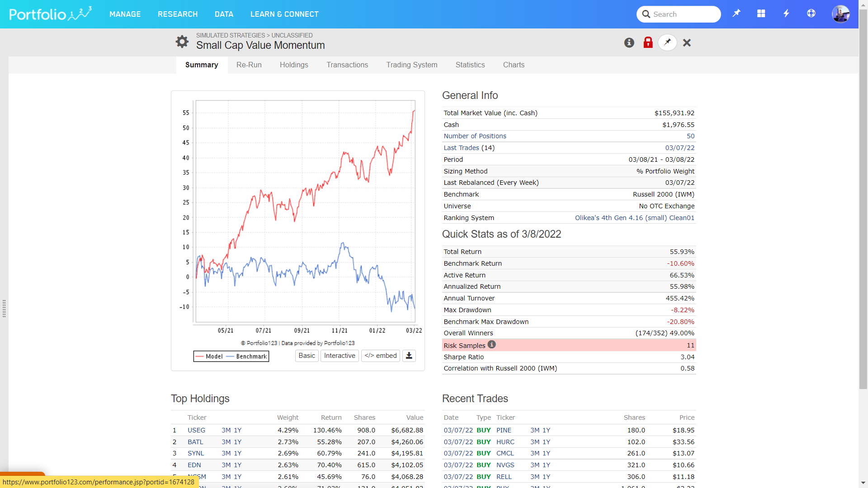Open the Olikea's 4th Gen ranking system link
The width and height of the screenshot is (868, 488).
click(634, 218)
